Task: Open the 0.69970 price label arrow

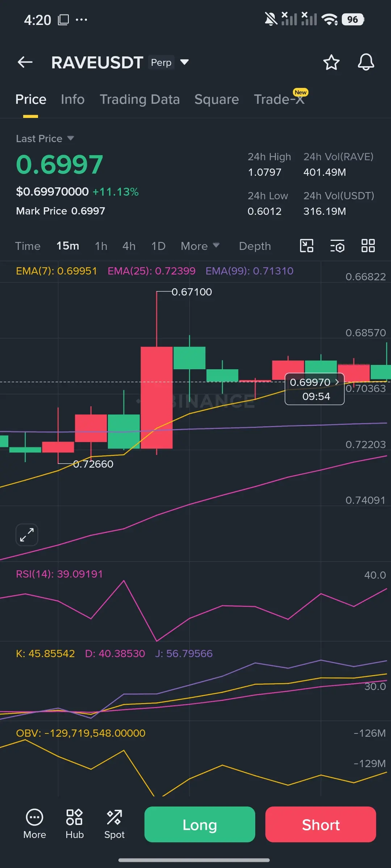Action: pyautogui.click(x=337, y=382)
